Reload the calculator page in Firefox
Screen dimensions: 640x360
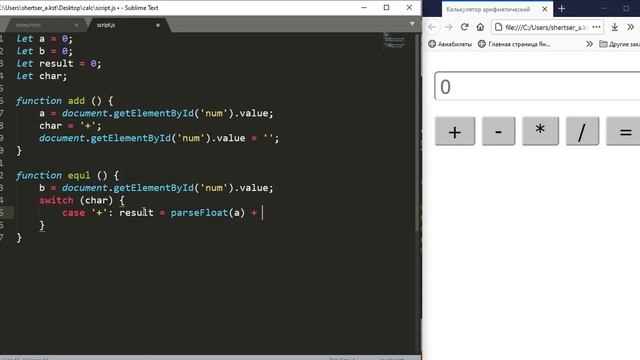(464, 27)
